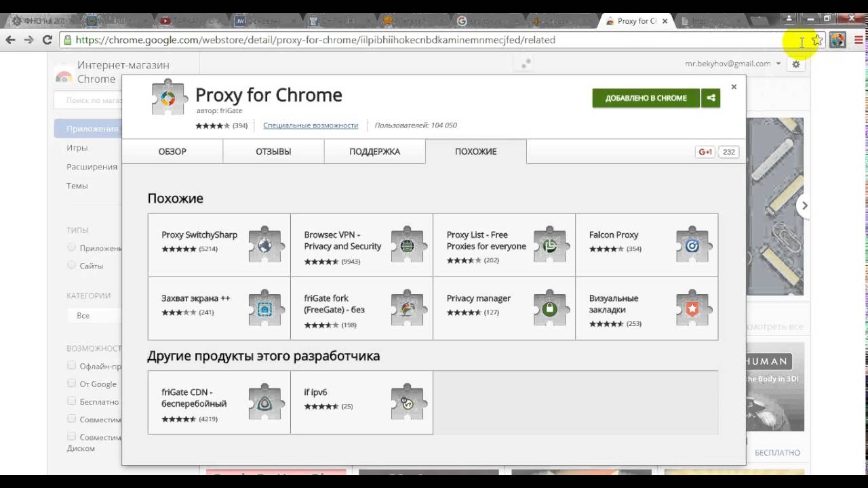Click the green padlock in address bar
The height and width of the screenshot is (488, 868).
[x=67, y=40]
